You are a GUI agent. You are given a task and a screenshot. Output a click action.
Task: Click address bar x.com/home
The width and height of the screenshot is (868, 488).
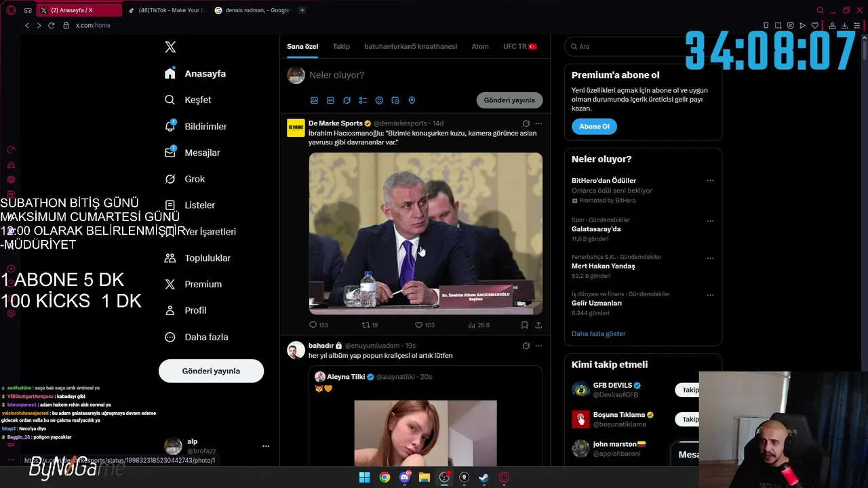tap(93, 25)
